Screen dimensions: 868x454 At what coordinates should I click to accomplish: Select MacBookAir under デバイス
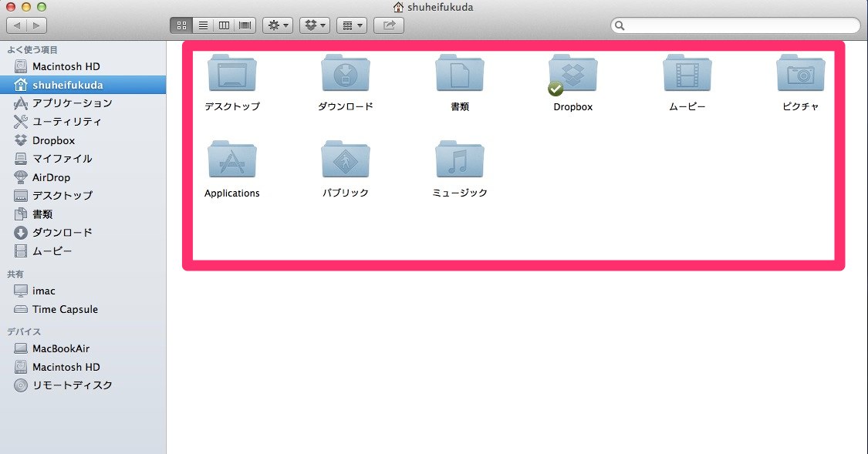(x=83, y=348)
